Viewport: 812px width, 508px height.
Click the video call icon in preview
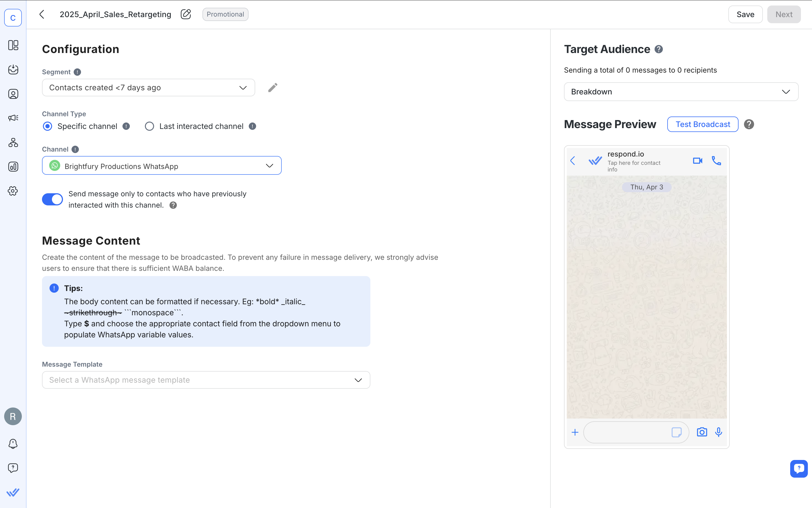click(x=697, y=161)
